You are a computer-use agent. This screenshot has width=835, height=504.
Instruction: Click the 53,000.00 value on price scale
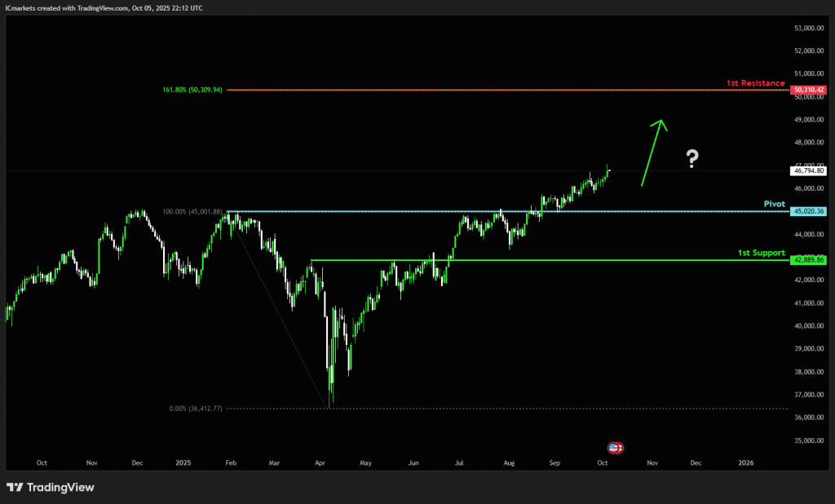tap(809, 28)
